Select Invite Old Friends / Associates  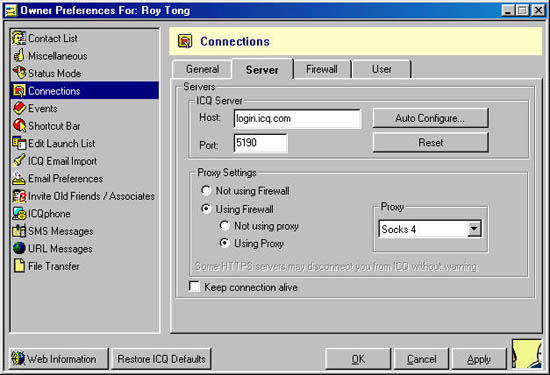(x=92, y=196)
